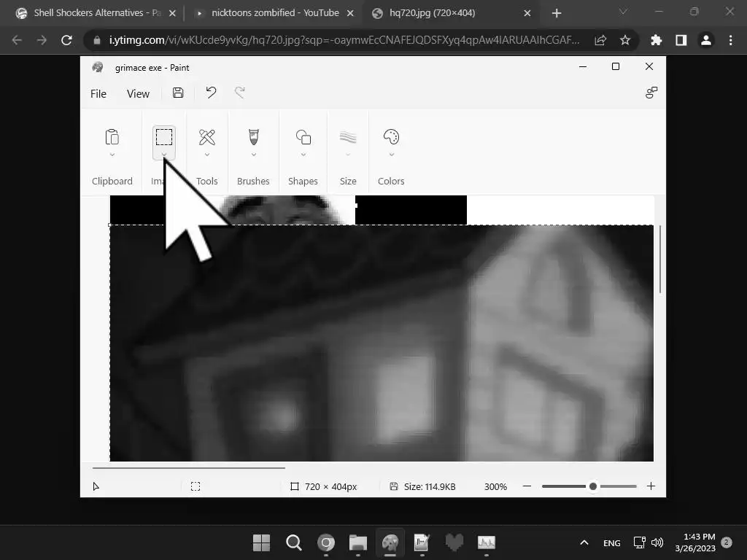Close the nicktoons zombified YouTube tab
The image size is (747, 560).
point(350,13)
